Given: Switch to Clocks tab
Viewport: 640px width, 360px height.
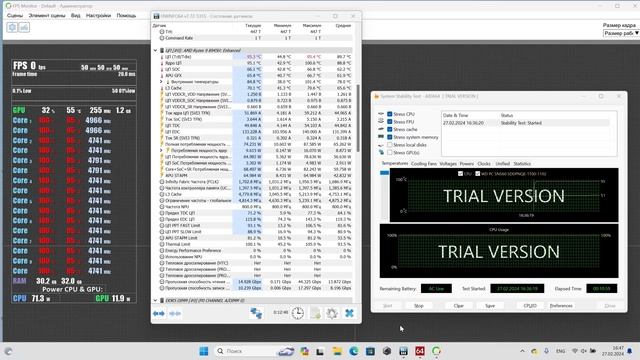Looking at the screenshot, I should coord(484,164).
